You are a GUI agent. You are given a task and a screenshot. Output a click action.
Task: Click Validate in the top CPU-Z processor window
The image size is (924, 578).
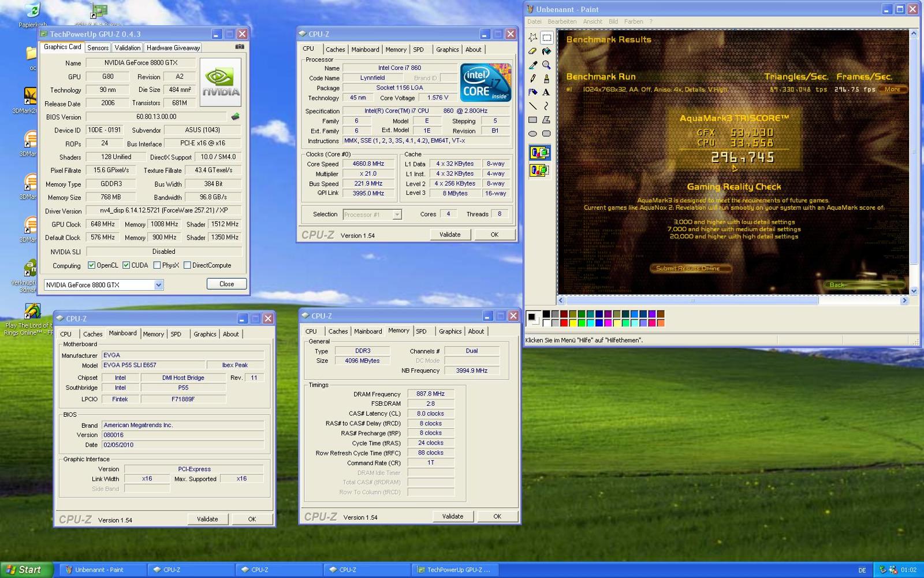click(450, 235)
